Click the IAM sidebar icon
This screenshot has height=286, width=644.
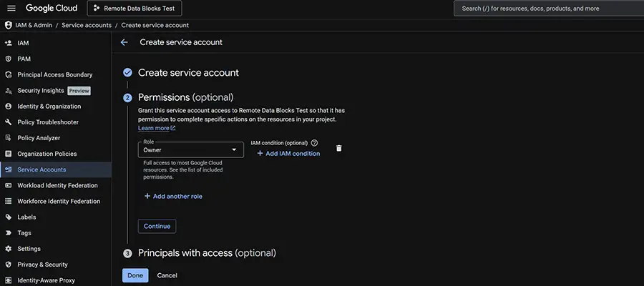8,43
